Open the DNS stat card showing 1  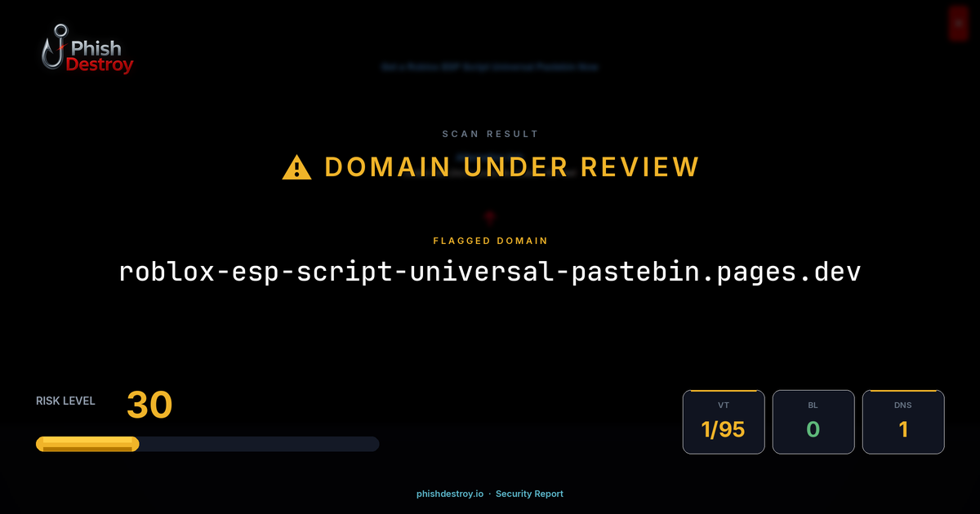(x=903, y=422)
